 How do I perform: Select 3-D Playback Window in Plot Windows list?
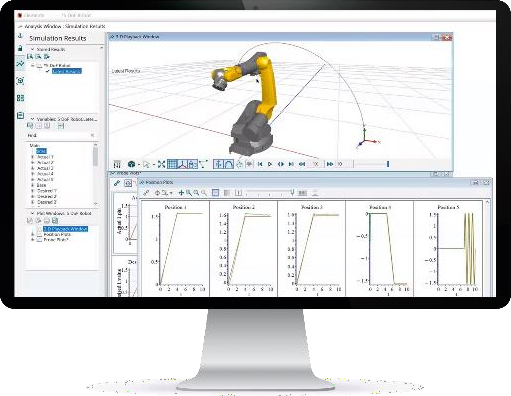[65, 229]
